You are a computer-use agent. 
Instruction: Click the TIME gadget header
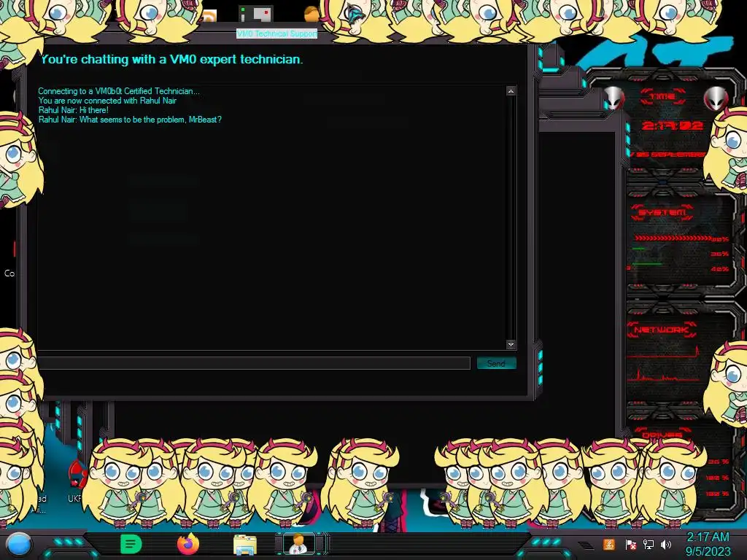[x=662, y=97]
